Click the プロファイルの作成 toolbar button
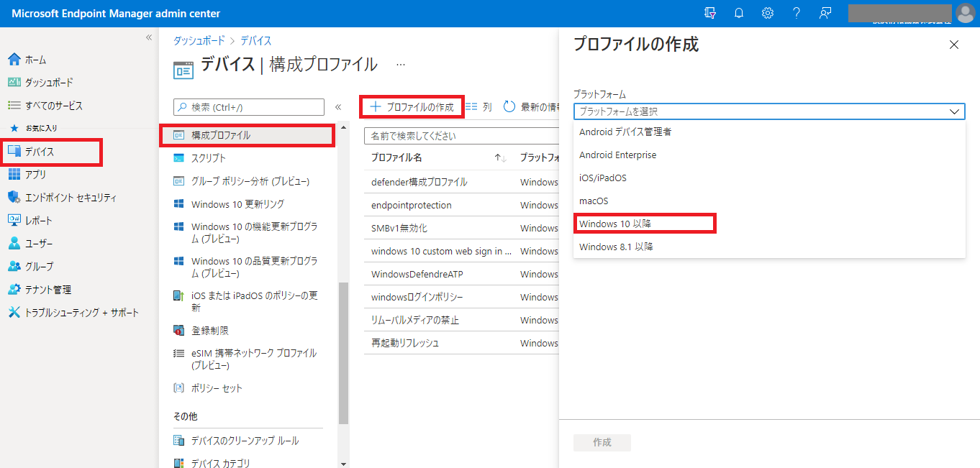The width and height of the screenshot is (980, 468). 412,107
